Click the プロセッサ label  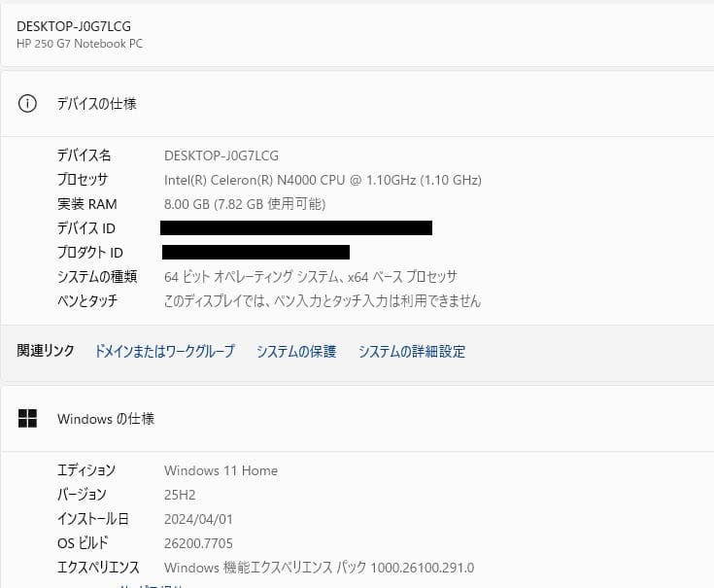(x=83, y=180)
